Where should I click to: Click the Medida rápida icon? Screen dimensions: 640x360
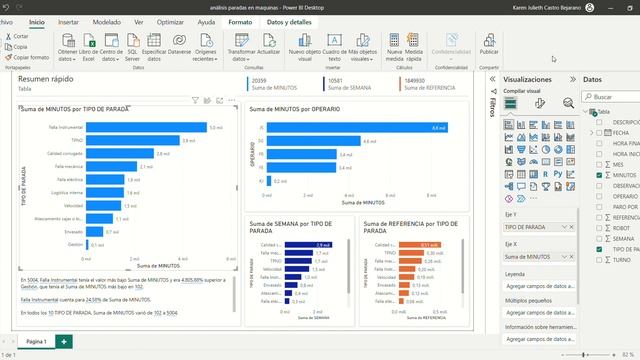coord(413,40)
